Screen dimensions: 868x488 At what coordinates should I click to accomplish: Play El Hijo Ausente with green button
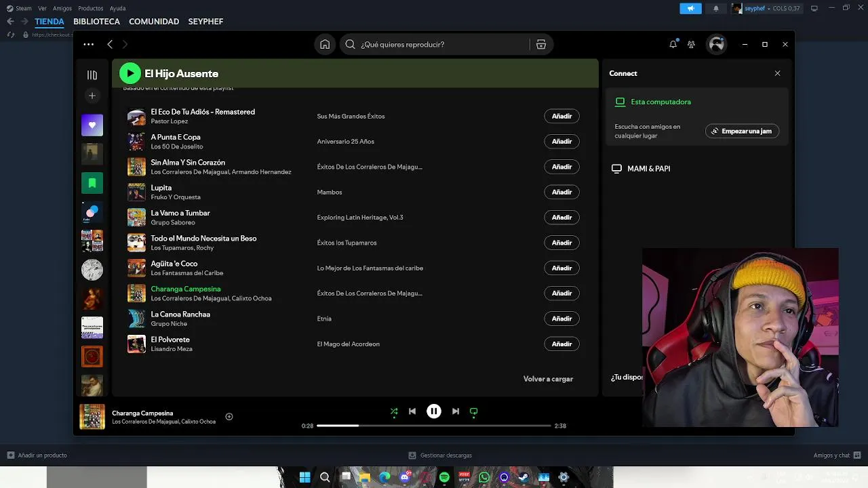[x=130, y=73]
